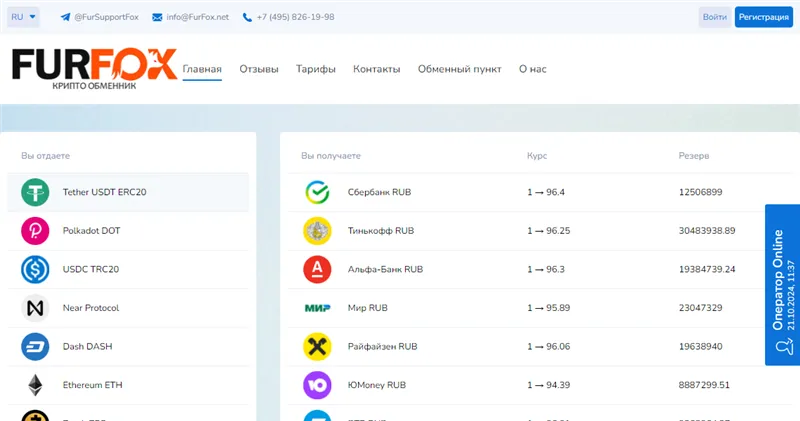Viewport: 800px width, 421px height.
Task: Click the Регистрация button
Action: tap(764, 17)
